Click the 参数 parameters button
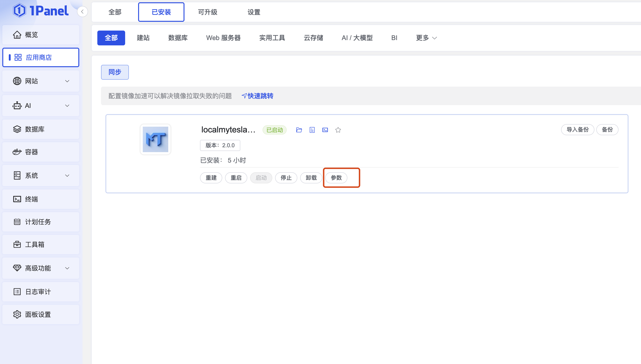641x364 pixels. pyautogui.click(x=336, y=178)
